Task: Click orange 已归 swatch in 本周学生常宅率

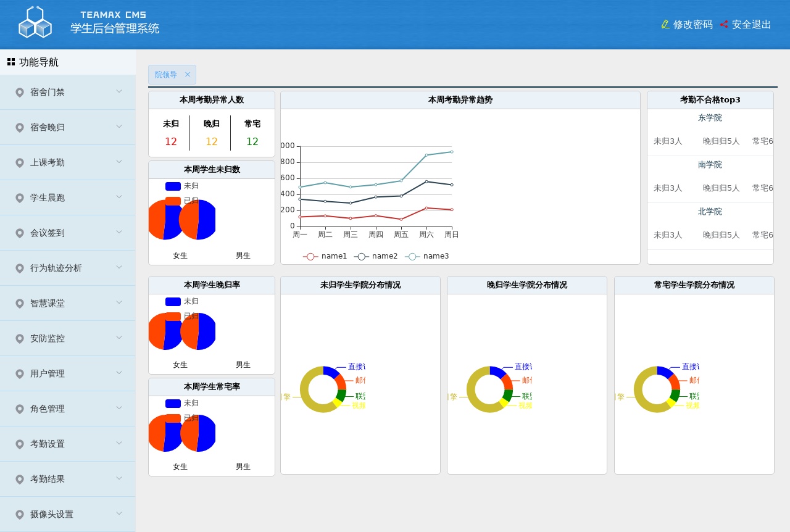Action: click(x=173, y=418)
